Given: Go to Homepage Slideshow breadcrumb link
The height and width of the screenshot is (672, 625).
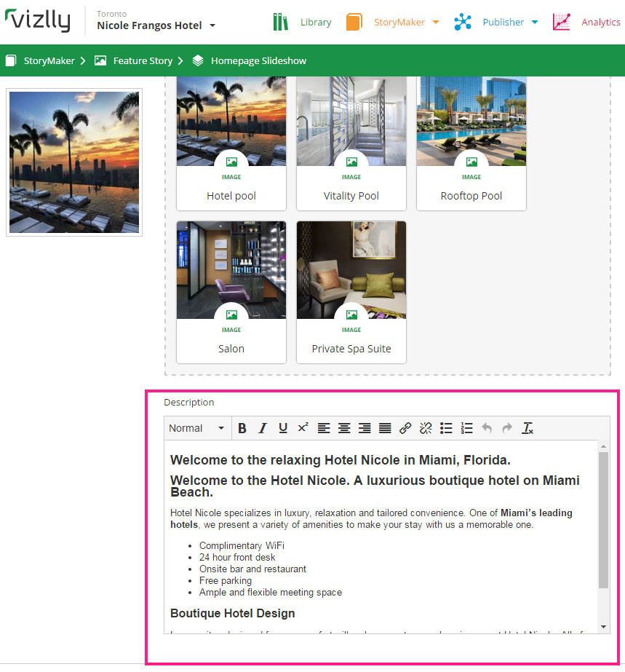Looking at the screenshot, I should tap(258, 61).
